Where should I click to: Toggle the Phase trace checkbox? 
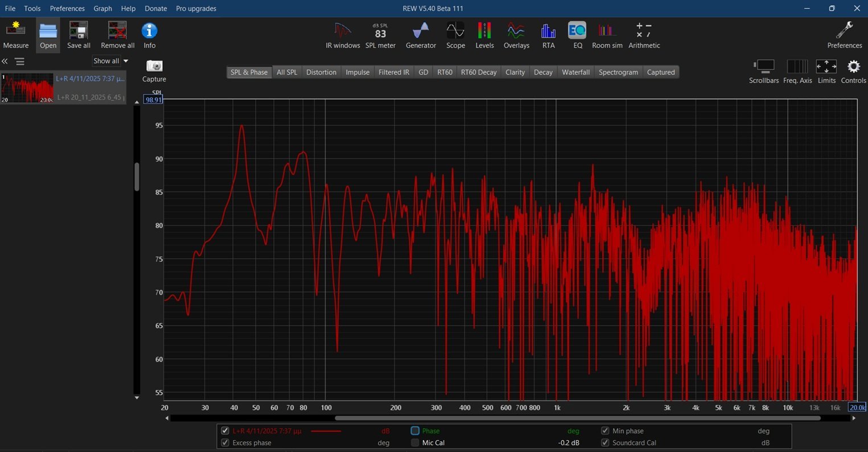coord(415,431)
